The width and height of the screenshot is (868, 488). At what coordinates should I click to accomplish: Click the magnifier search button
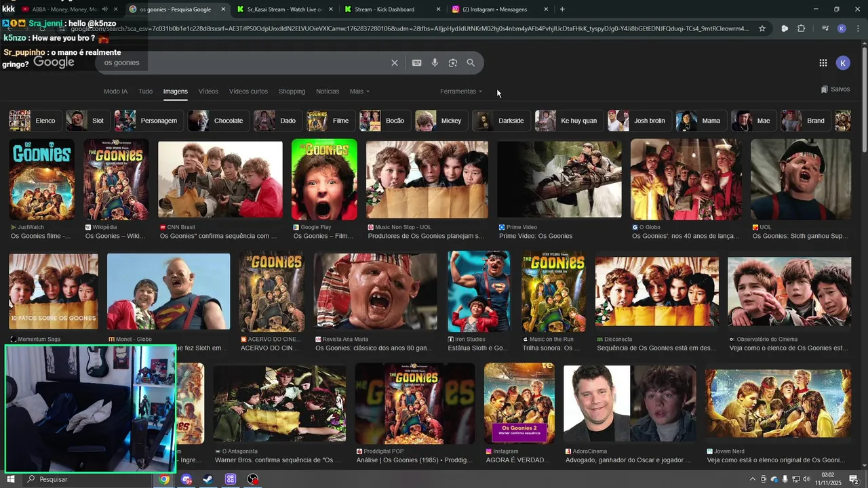471,62
